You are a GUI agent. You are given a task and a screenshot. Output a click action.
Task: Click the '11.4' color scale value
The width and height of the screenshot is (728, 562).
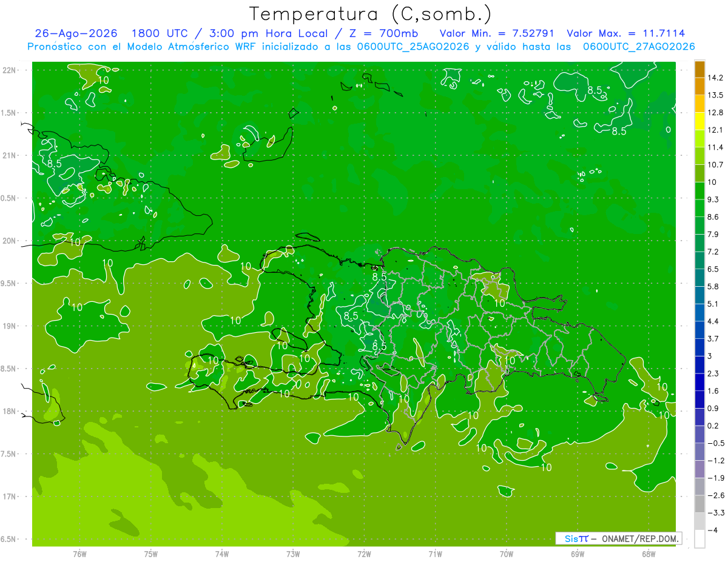tap(715, 147)
